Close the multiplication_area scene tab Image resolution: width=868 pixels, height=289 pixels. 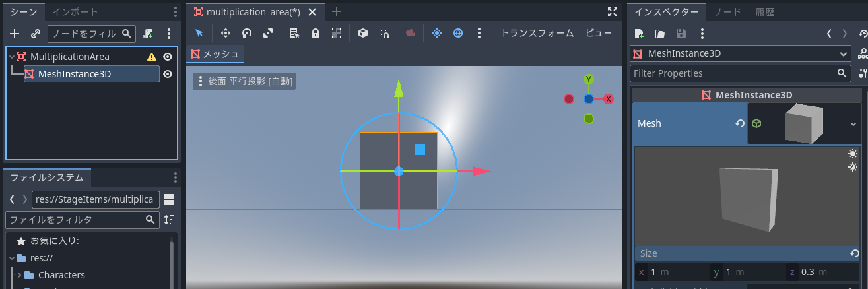point(312,12)
